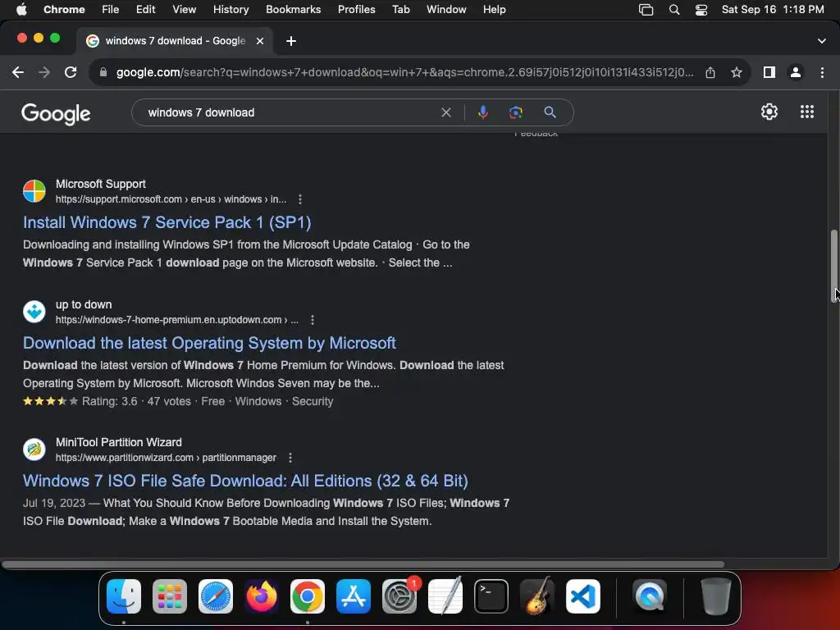Open the Edit menu
The width and height of the screenshot is (840, 630).
click(145, 10)
